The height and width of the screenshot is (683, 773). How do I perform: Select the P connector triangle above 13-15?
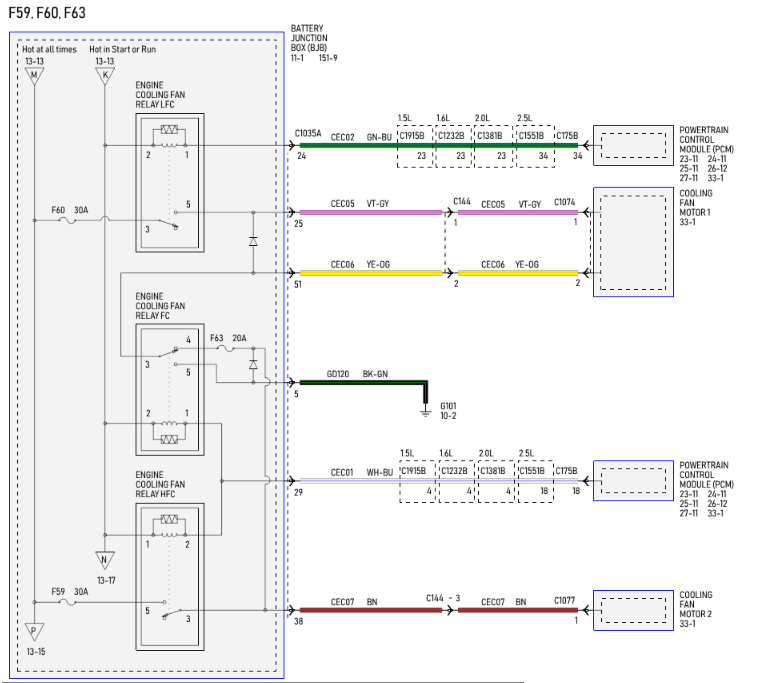(35, 631)
